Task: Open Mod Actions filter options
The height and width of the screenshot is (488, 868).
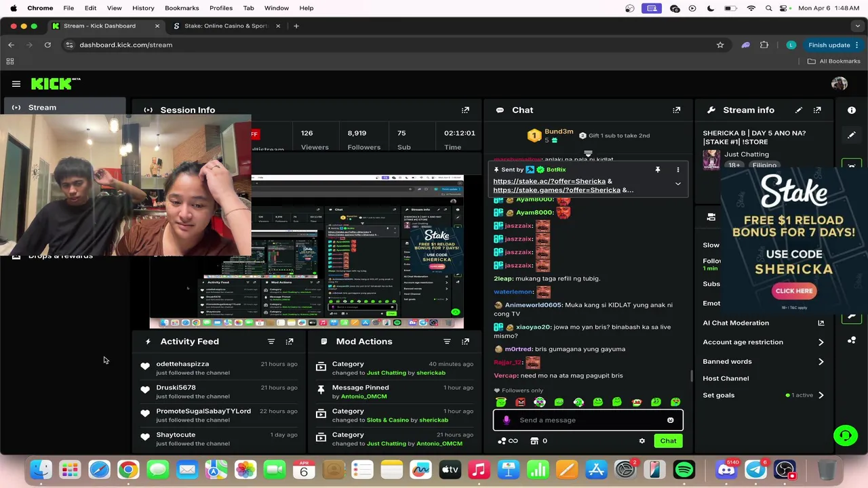Action: (447, 342)
